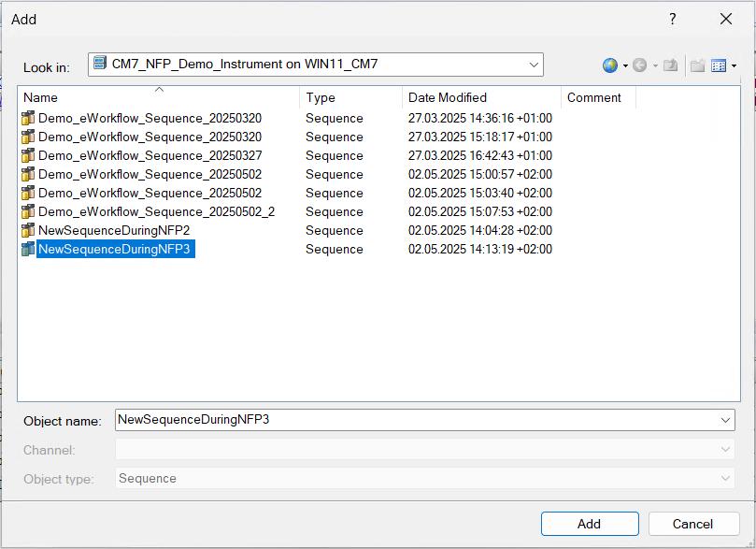Select highlighted NewSequenceDuringNFP3 in the list

click(x=114, y=249)
